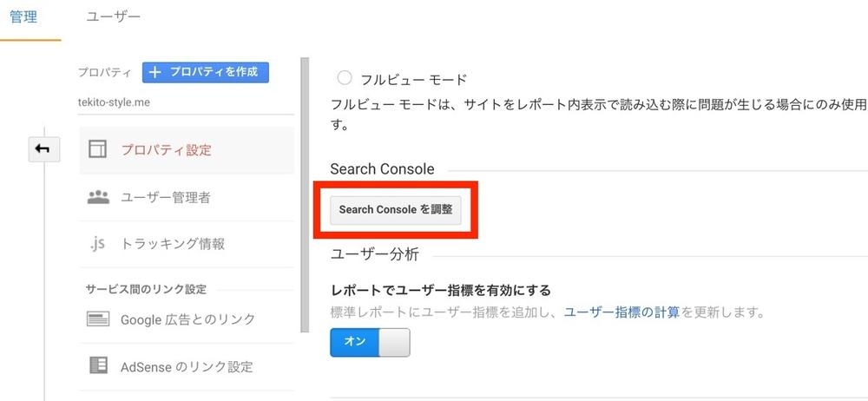Open トラッキング情報 menu item
Image resolution: width=868 pixels, height=401 pixels.
click(x=187, y=244)
